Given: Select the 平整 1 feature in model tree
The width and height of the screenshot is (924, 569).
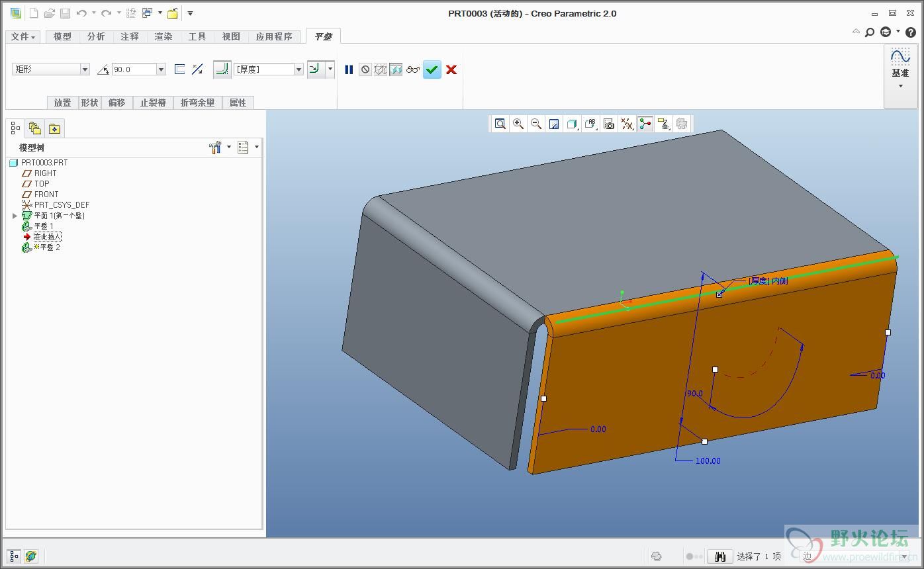Looking at the screenshot, I should coord(38,226).
